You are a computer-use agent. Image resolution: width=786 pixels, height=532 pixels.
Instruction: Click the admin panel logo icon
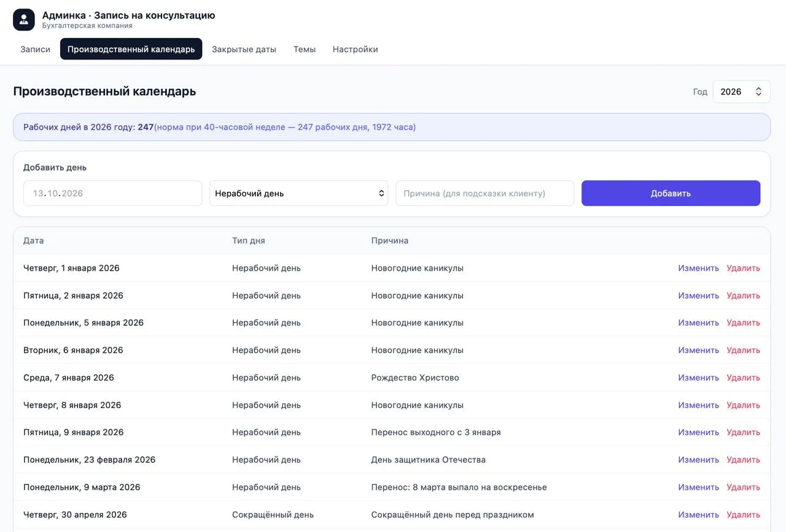pyautogui.click(x=24, y=20)
